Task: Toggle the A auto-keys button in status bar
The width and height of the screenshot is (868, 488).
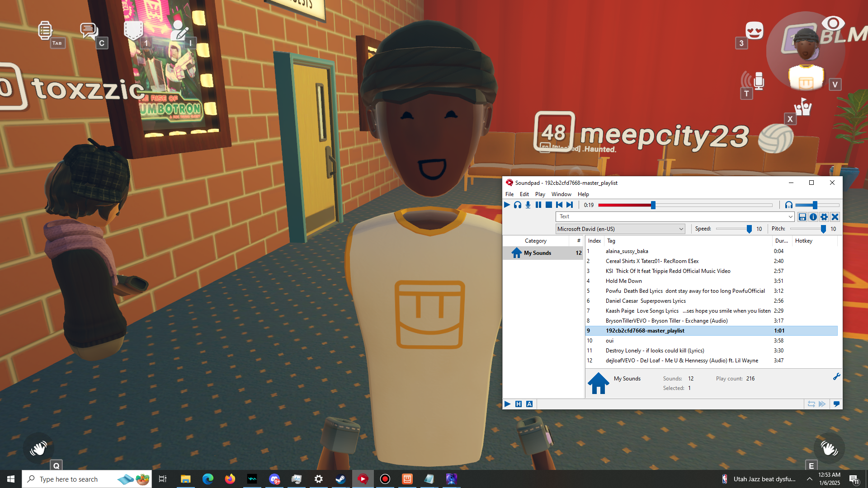Action: click(529, 404)
